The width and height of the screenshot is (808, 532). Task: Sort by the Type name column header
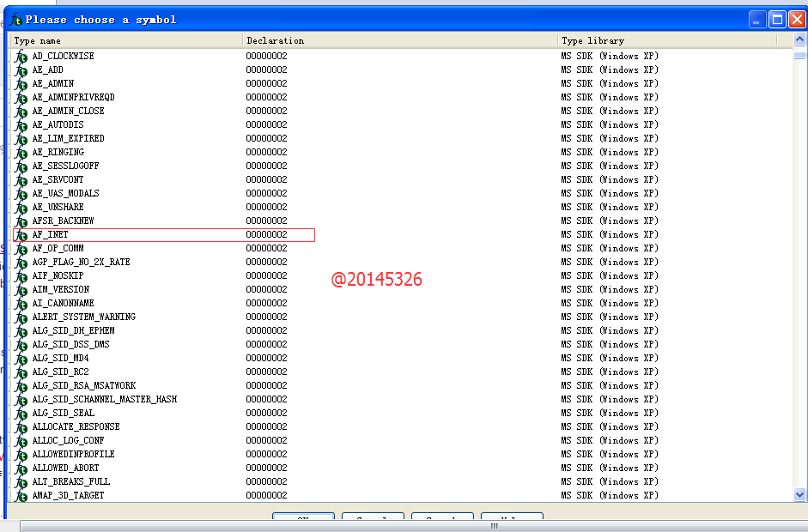(x=126, y=40)
